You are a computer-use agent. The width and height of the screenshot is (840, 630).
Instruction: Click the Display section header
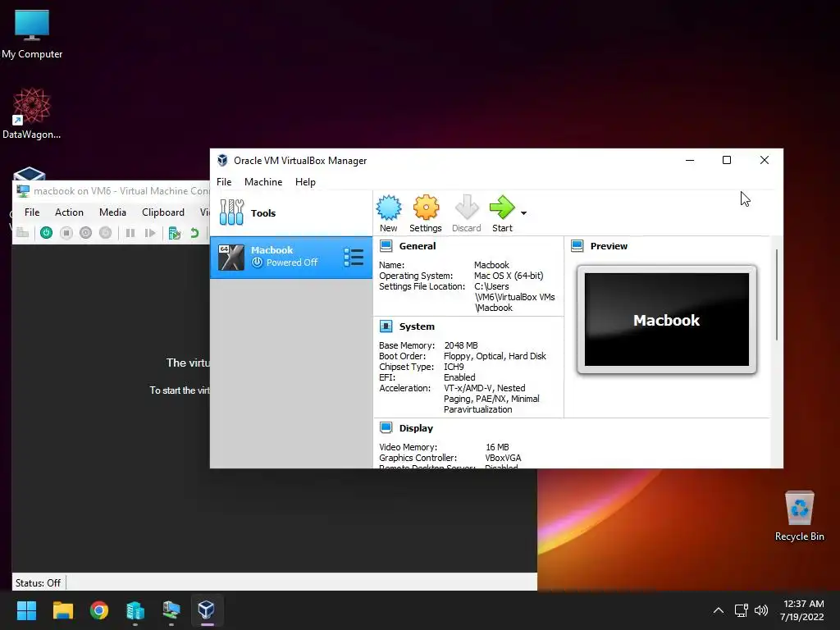click(416, 428)
